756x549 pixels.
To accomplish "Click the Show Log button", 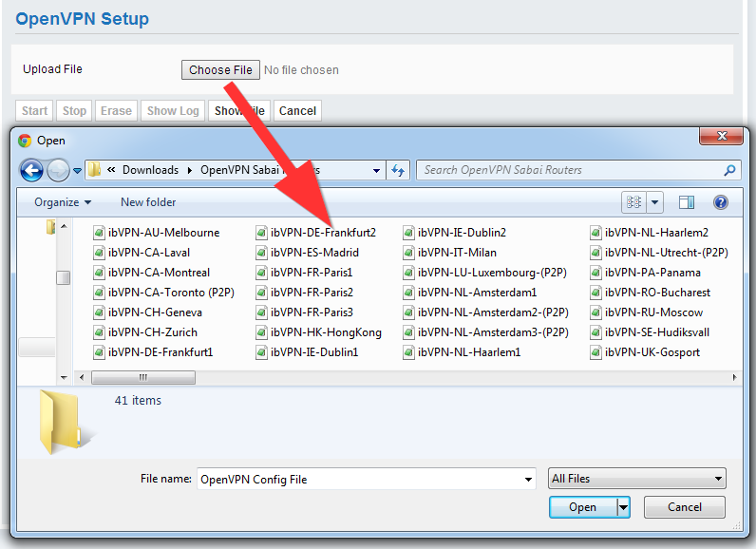I will click(173, 111).
